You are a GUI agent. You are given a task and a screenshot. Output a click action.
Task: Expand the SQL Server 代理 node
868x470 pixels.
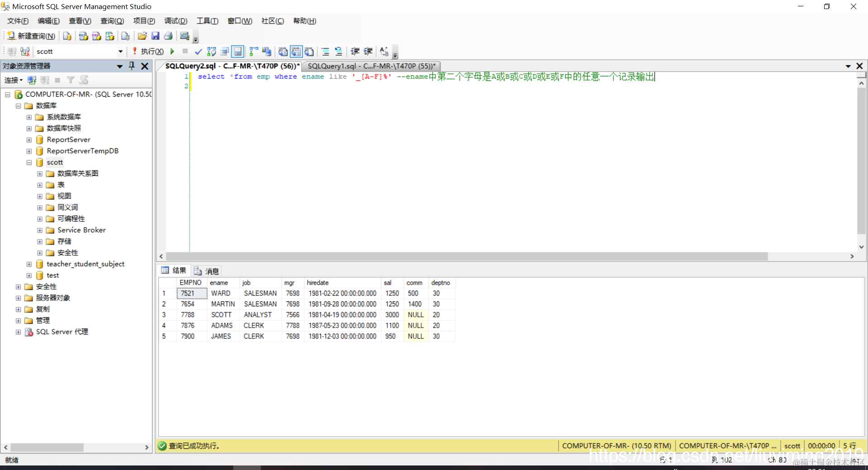(x=19, y=332)
